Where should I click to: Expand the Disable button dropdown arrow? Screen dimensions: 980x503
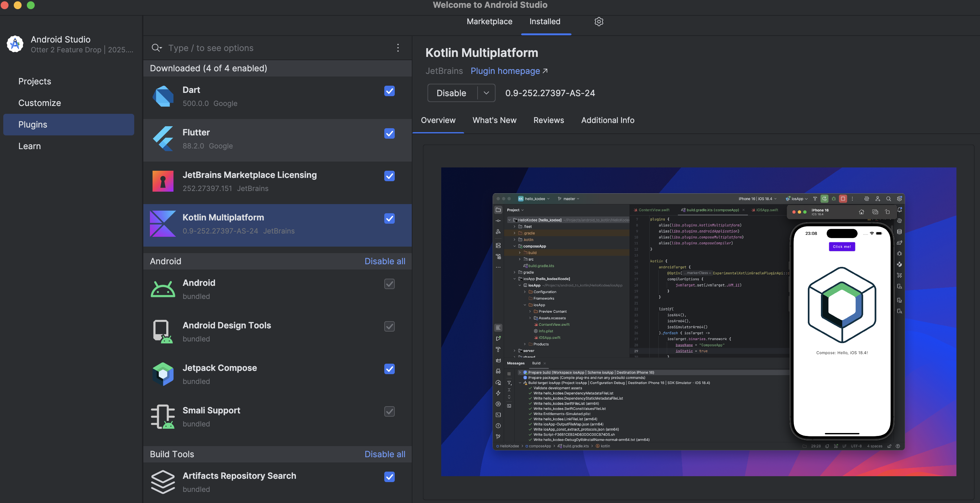[x=486, y=93]
